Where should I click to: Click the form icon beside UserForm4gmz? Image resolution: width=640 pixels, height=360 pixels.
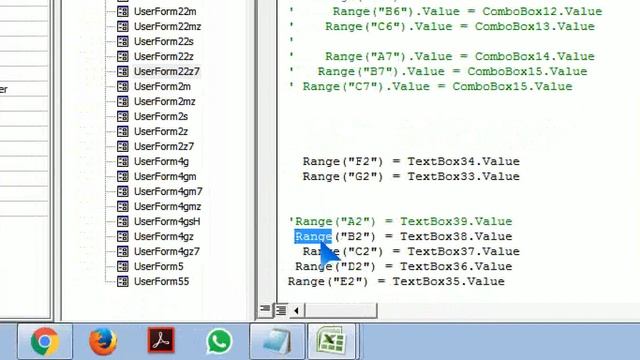(123, 206)
